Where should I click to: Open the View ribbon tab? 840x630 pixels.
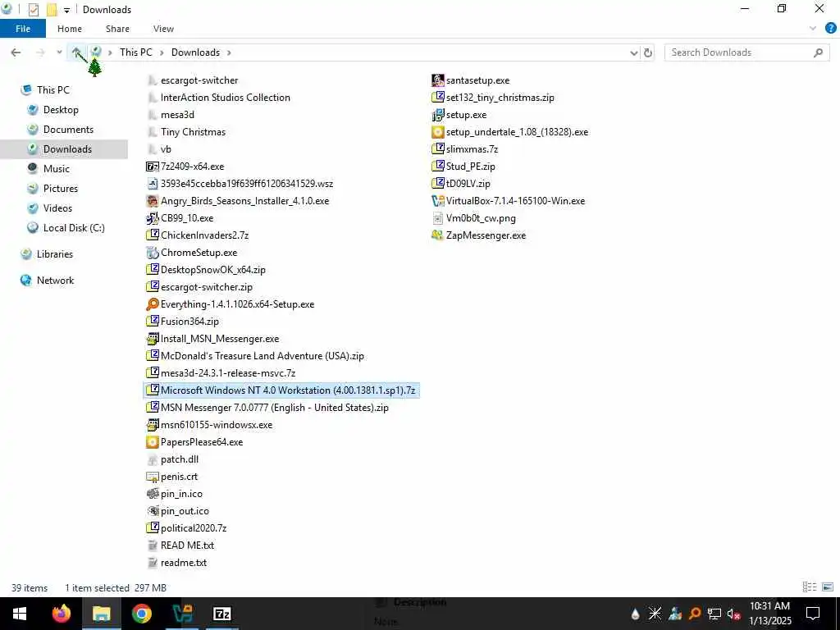point(163,29)
